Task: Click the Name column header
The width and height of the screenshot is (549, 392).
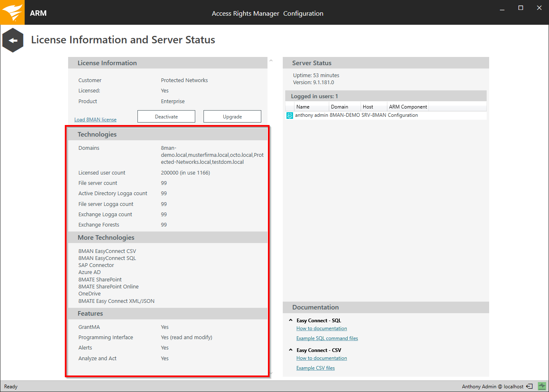Action: click(x=302, y=106)
